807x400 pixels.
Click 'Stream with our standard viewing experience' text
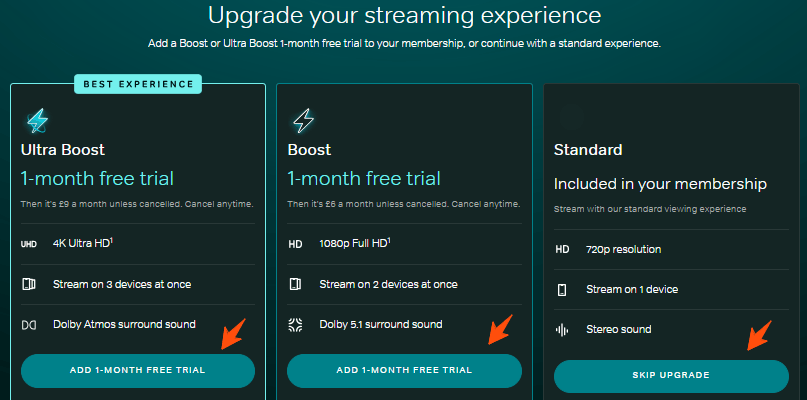pos(650,210)
